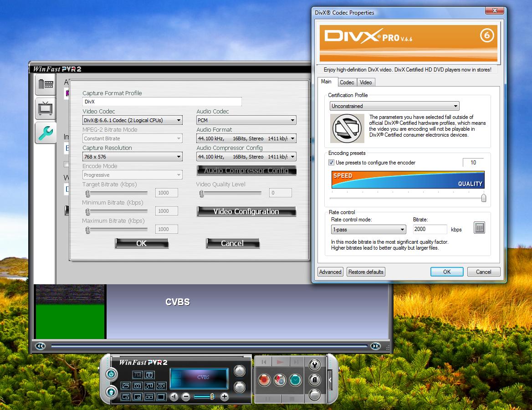Click the Capture Format Profile name field
The width and height of the screenshot is (532, 410).
coord(162,102)
